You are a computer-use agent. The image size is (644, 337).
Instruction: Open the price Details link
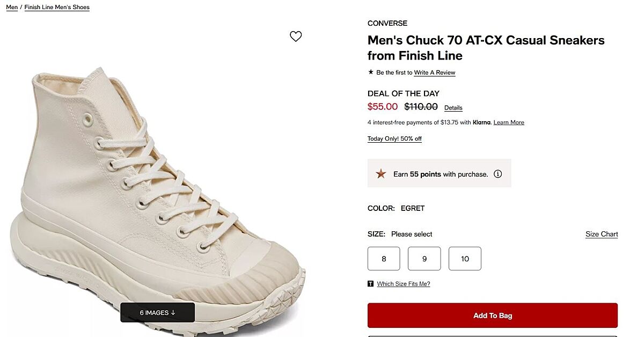pos(453,108)
